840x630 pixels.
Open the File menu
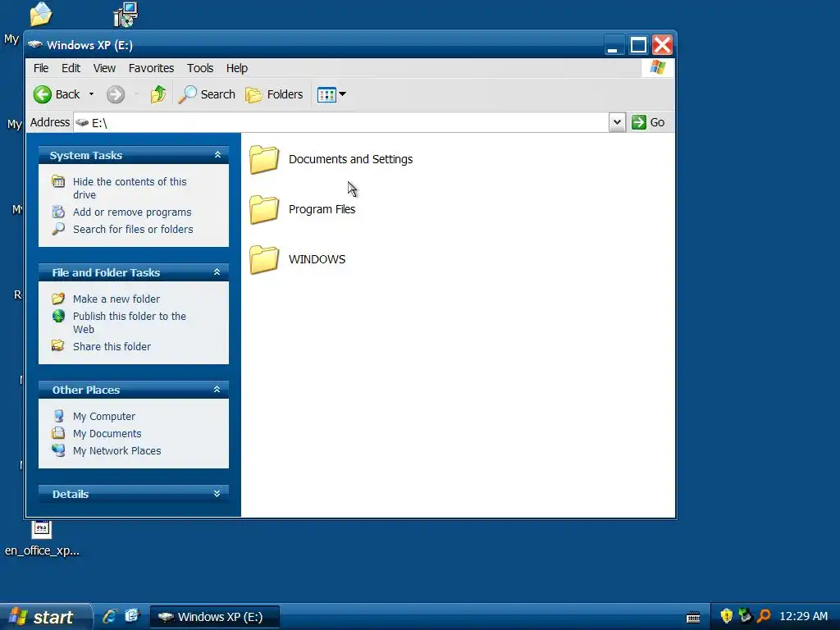[x=41, y=68]
